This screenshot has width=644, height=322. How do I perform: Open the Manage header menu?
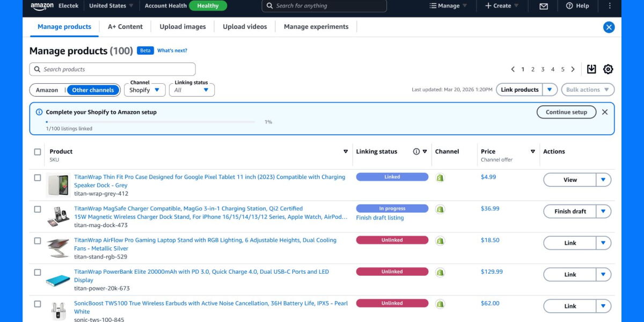[x=449, y=6]
